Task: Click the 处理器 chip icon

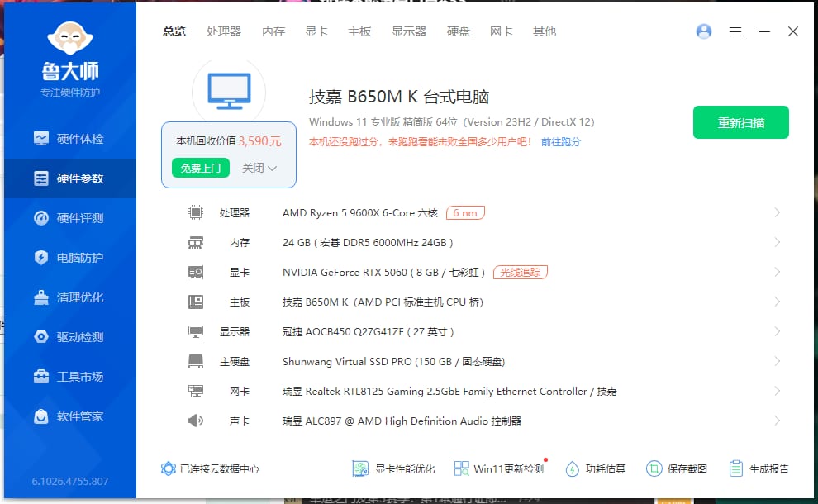Action: [196, 212]
